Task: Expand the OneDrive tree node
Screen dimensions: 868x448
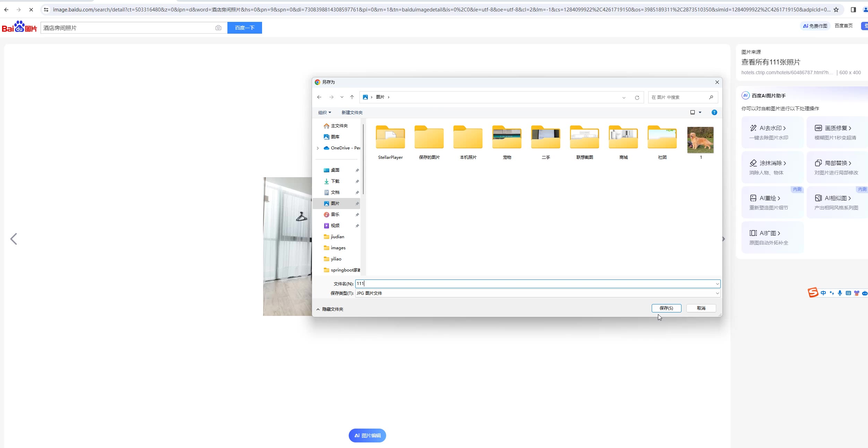Action: 318,148
